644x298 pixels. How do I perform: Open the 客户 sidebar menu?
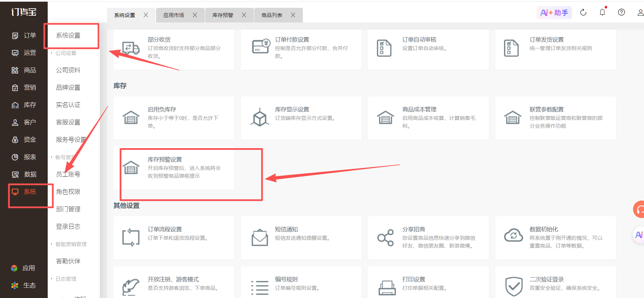(24, 122)
